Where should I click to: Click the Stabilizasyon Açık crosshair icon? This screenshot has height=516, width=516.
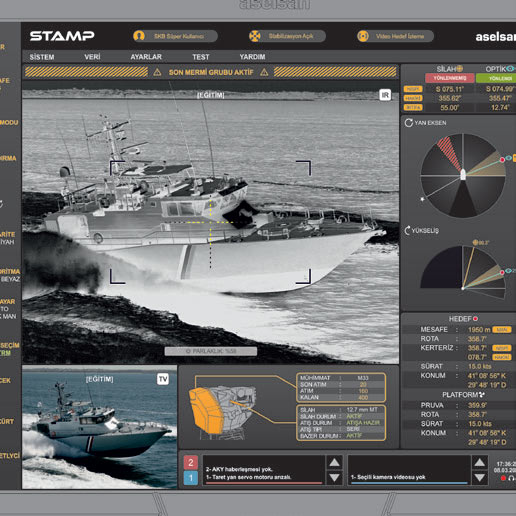pos(255,36)
